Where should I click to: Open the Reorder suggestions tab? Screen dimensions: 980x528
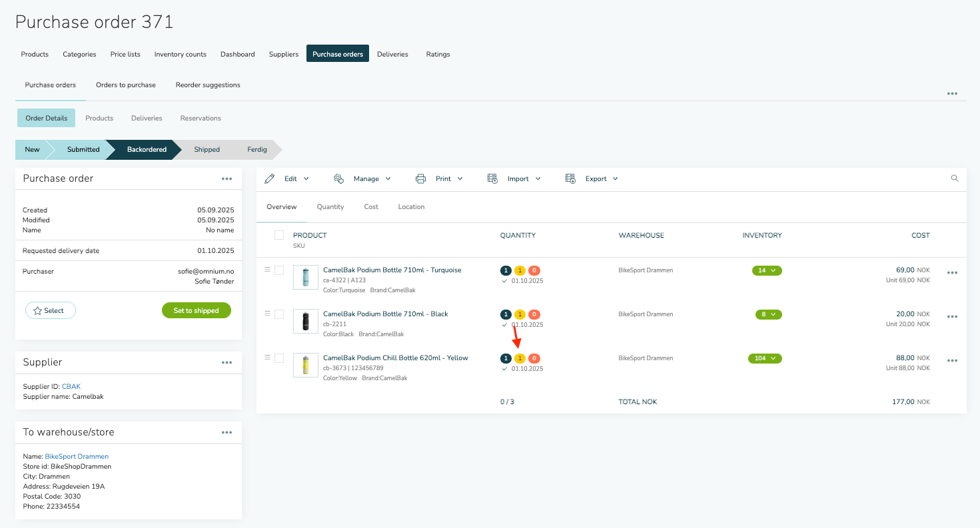(208, 85)
